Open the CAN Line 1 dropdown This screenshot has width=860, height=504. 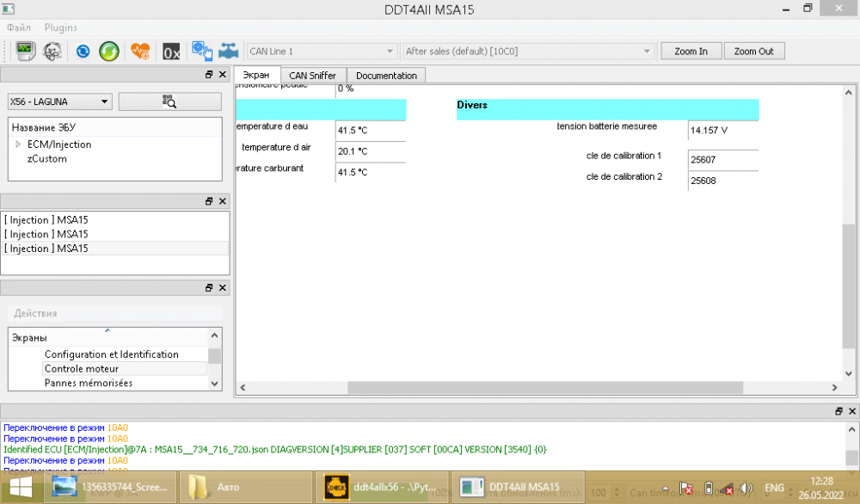point(322,51)
